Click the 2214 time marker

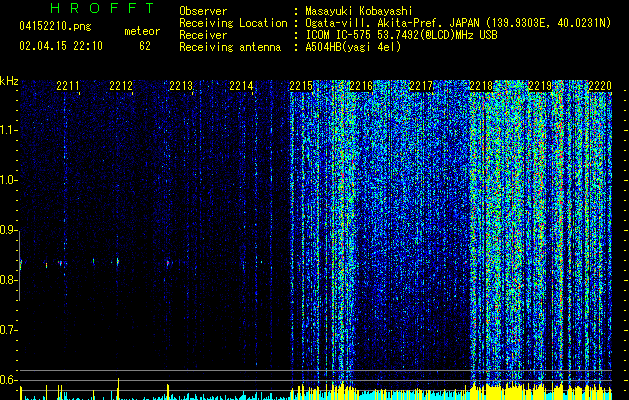point(241,86)
